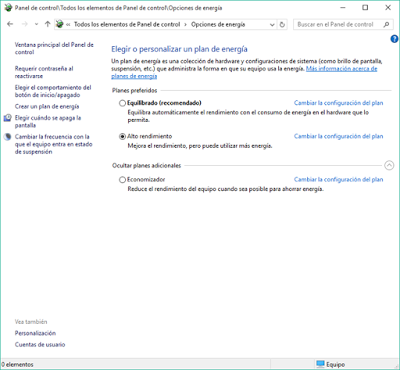Open address bar history dropdown

(x=272, y=25)
